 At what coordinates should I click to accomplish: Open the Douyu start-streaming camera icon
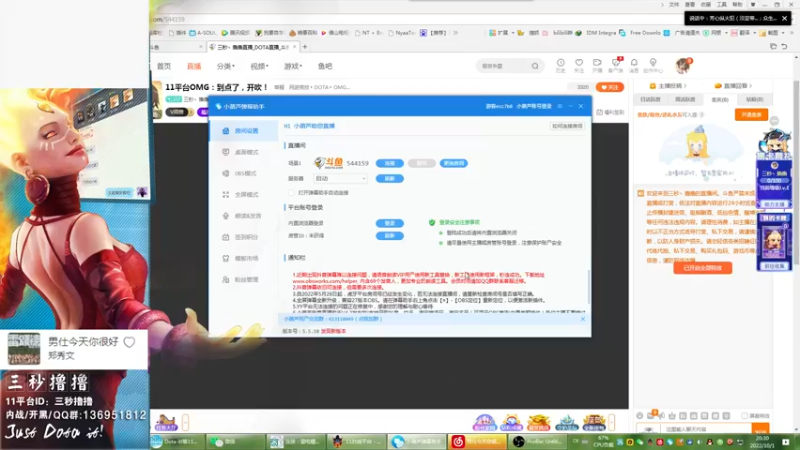click(x=597, y=65)
